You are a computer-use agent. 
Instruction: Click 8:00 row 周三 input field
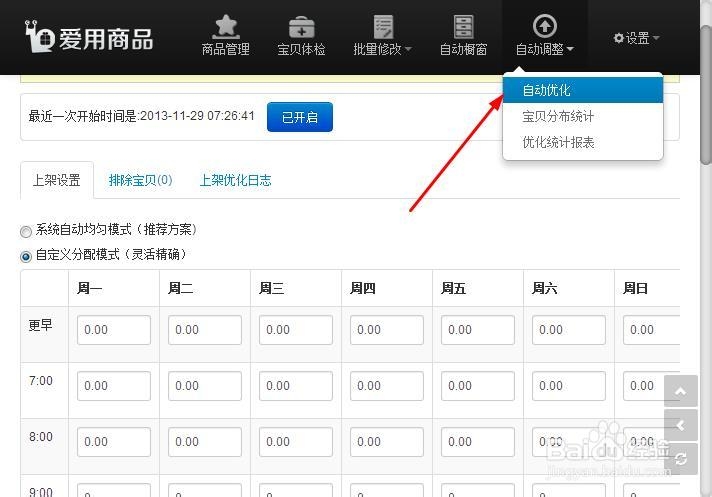coord(296,442)
